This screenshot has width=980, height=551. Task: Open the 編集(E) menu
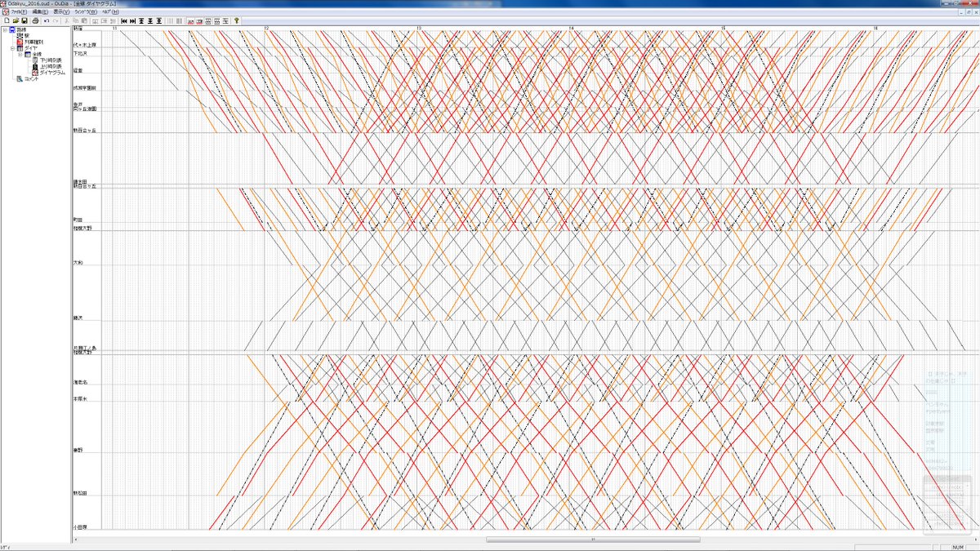[x=40, y=12]
